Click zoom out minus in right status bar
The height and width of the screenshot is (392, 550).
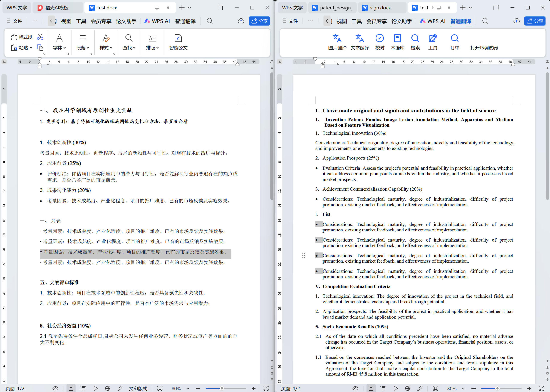click(x=474, y=388)
